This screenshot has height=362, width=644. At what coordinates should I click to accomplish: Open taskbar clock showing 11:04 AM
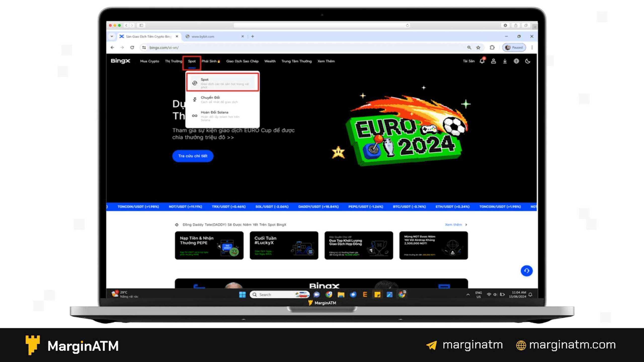[x=517, y=294]
